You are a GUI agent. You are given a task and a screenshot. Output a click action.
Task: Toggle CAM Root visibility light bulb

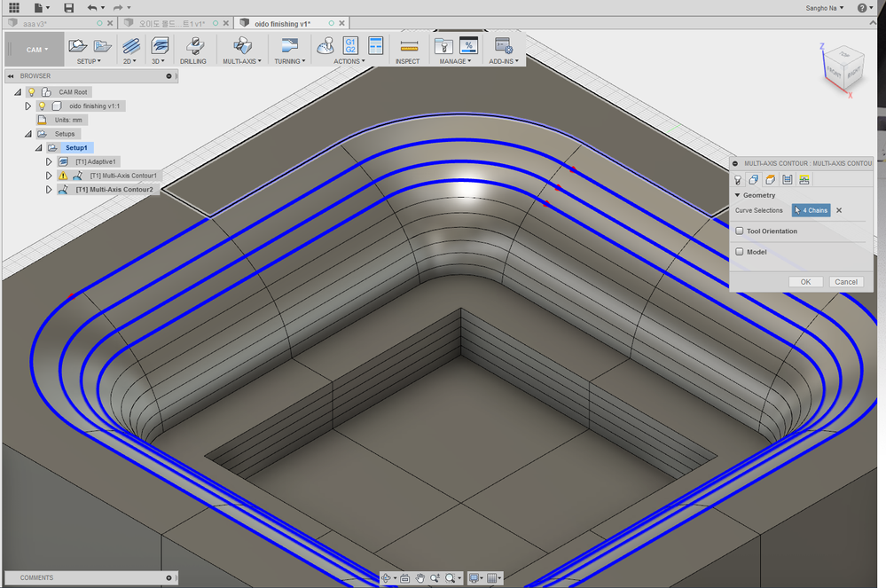(x=32, y=92)
